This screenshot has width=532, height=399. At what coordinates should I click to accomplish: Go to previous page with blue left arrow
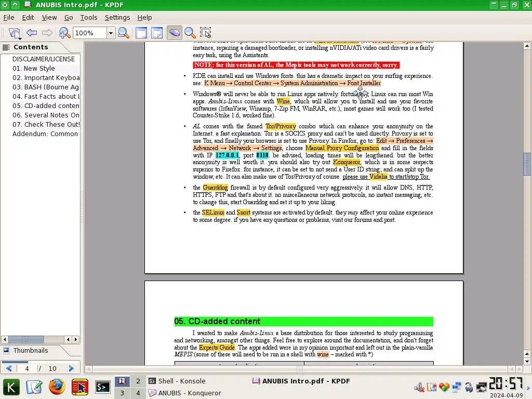point(9,368)
